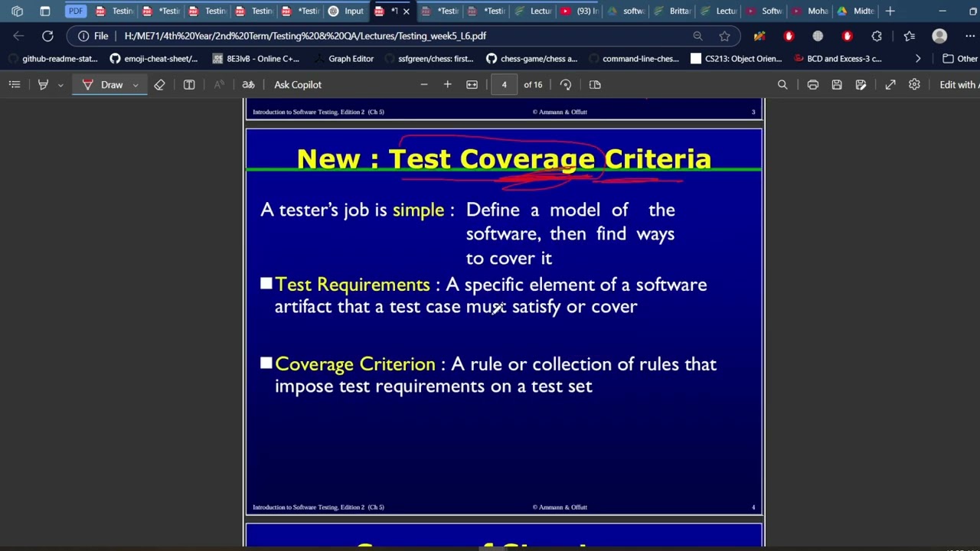
Task: Open the emoji-cheat-sheet bookmark
Action: click(153, 58)
